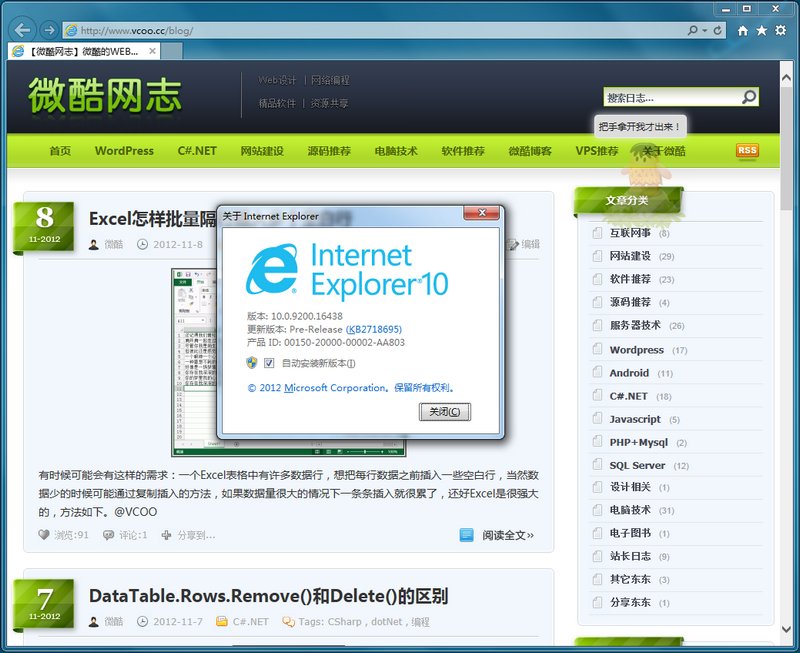Image resolution: width=800 pixels, height=653 pixels.
Task: Click the orange RSS feed icon
Action: (746, 151)
